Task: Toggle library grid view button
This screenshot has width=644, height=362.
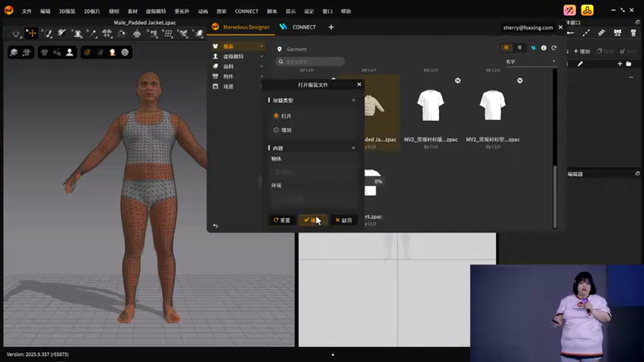Action: tap(506, 48)
